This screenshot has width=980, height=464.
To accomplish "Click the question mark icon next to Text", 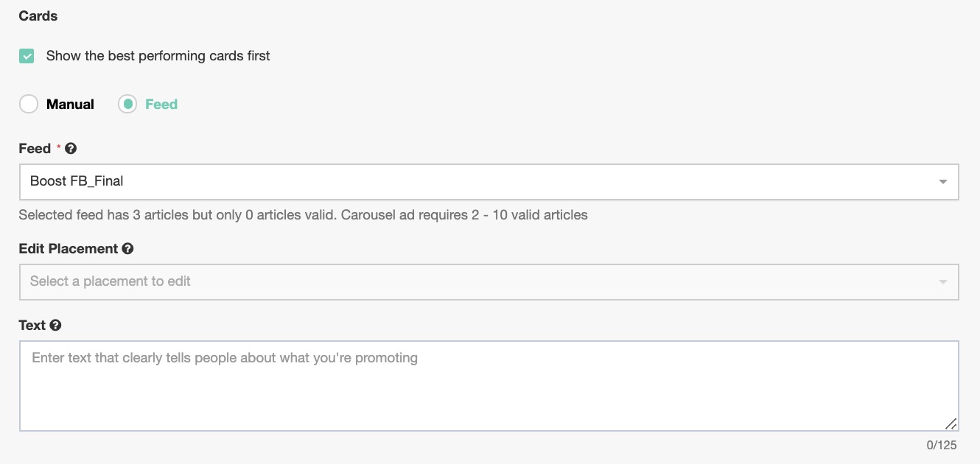I will [55, 326].
